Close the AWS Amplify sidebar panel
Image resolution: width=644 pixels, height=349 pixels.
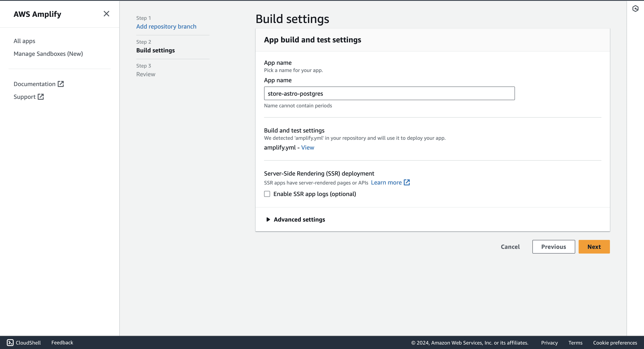coord(106,14)
